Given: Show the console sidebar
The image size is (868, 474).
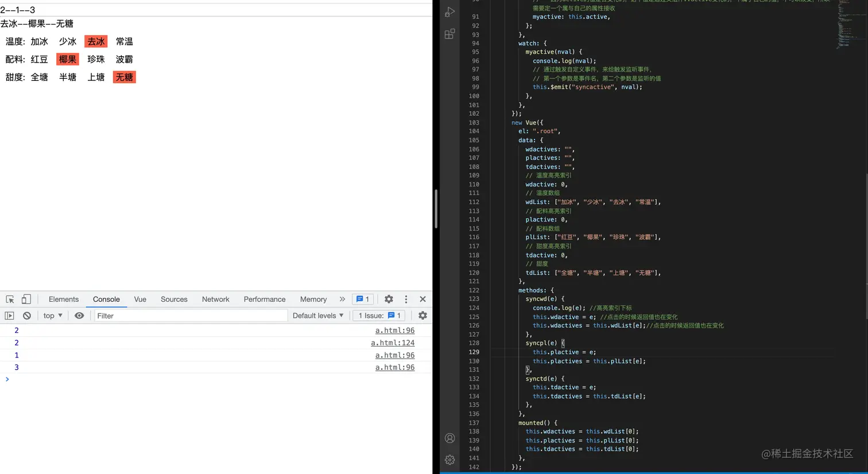Looking at the screenshot, I should click(9, 316).
